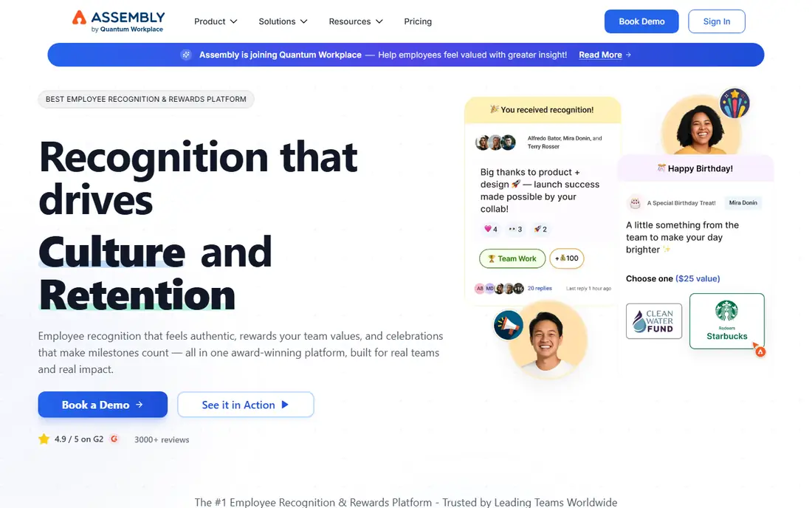Click the megaphone icon badge
812x508 pixels.
click(508, 325)
